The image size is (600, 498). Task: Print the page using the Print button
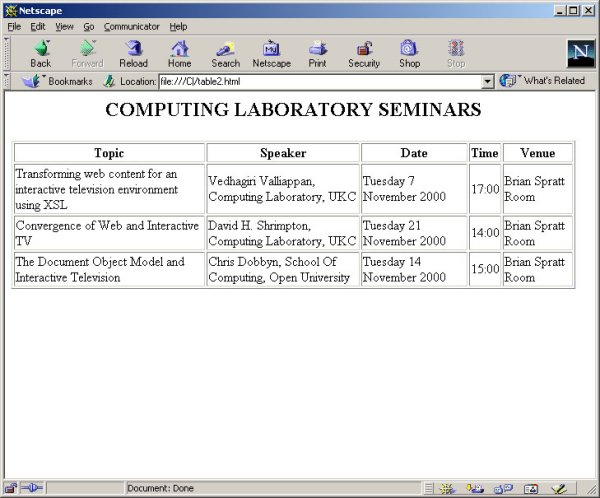pyautogui.click(x=318, y=54)
